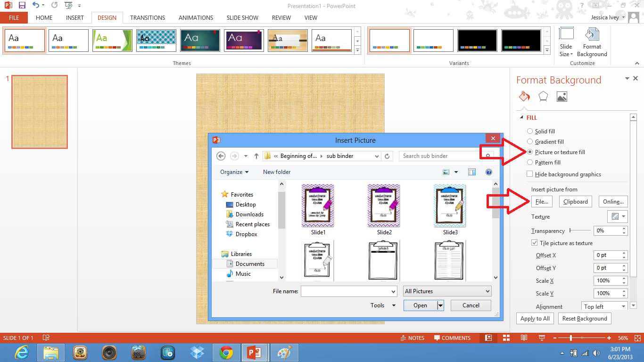Open Internet Explorer from the taskbar

(22, 353)
